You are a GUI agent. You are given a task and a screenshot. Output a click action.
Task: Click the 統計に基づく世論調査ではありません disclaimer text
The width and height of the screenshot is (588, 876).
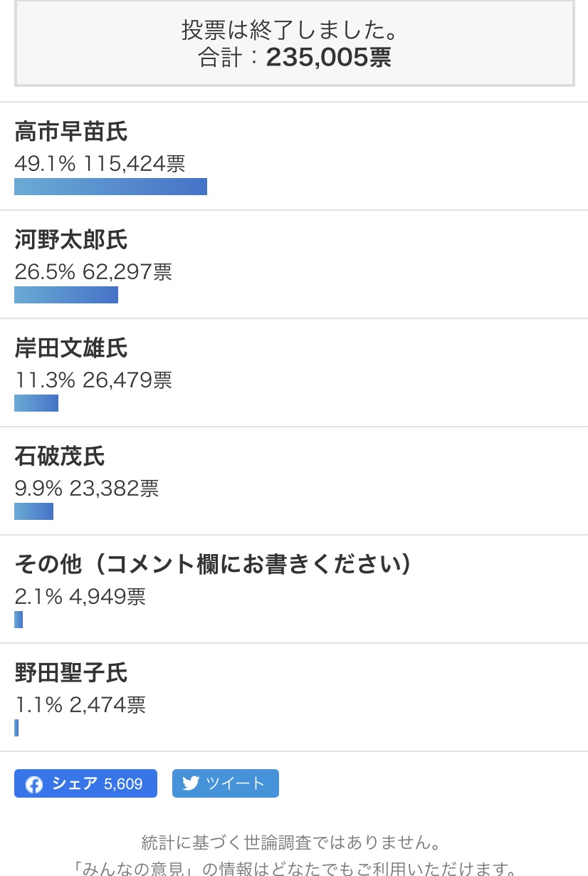tap(294, 843)
